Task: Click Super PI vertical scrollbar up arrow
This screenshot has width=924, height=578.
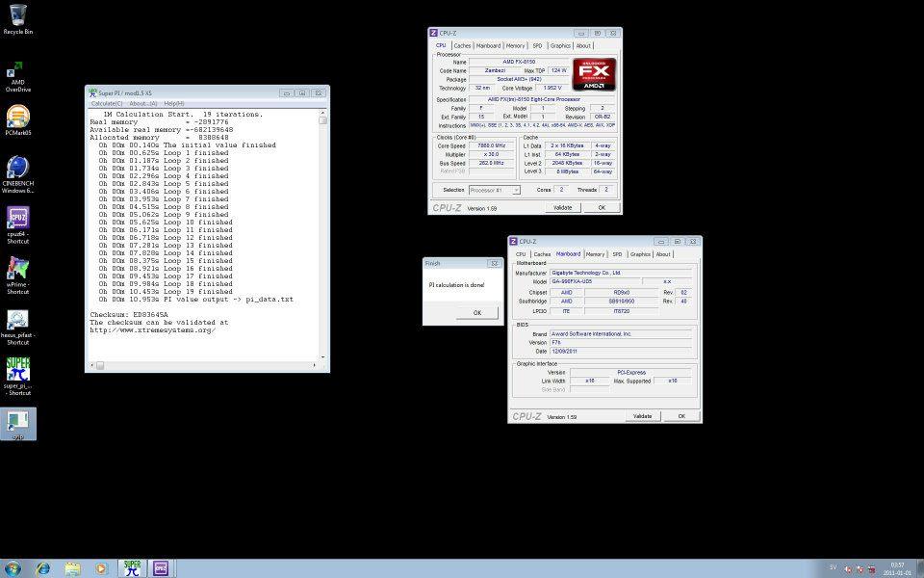Action: 322,113
